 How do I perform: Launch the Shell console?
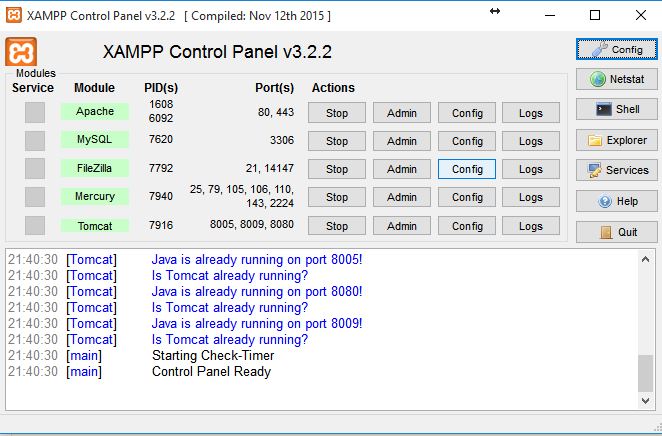click(616, 109)
